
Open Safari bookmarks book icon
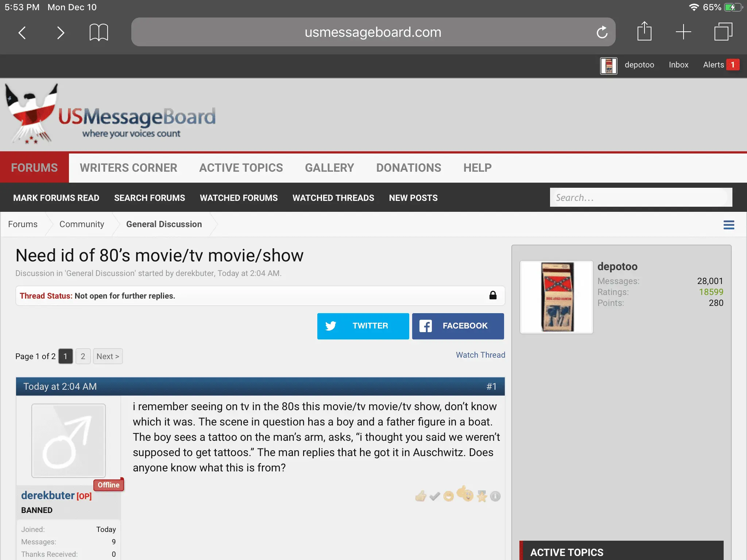(98, 32)
